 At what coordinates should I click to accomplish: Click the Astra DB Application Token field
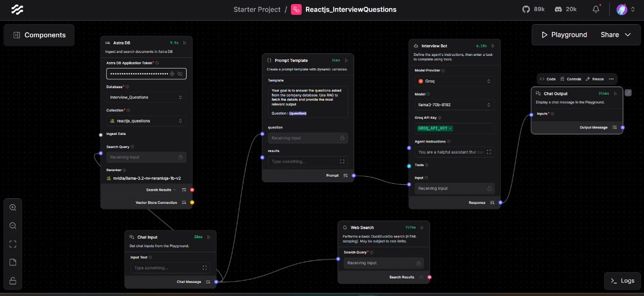(x=146, y=74)
